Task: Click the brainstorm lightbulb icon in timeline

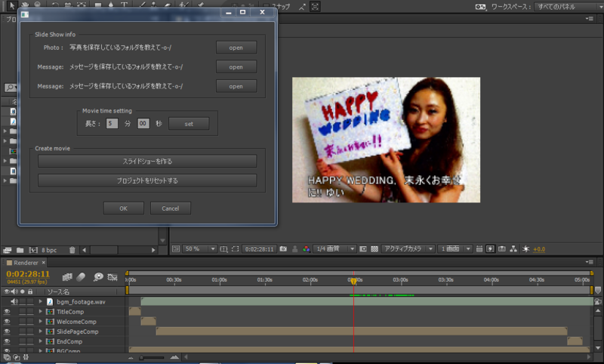Action: point(98,276)
